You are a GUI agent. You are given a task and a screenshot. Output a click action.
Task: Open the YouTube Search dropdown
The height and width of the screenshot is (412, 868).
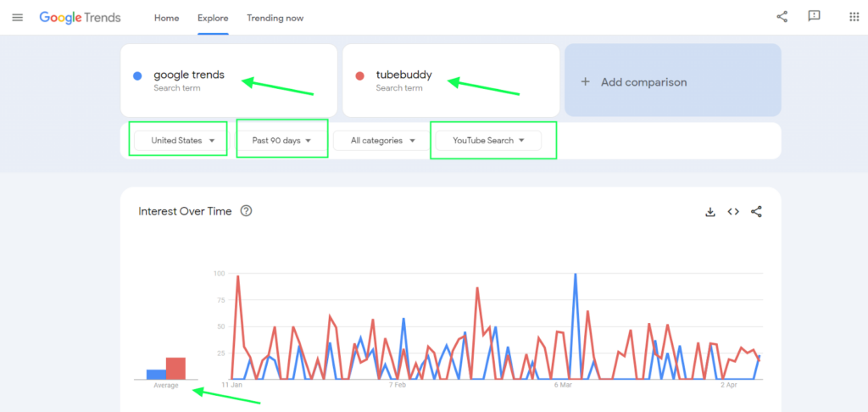coord(488,141)
